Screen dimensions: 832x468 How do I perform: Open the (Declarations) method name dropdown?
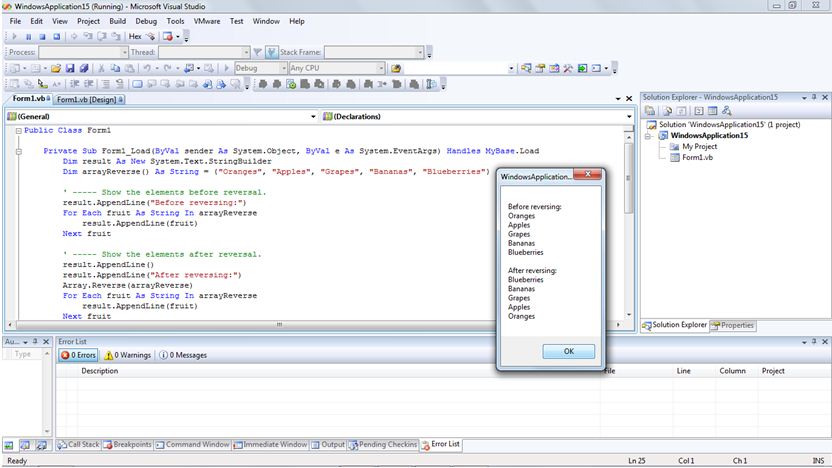tap(629, 117)
